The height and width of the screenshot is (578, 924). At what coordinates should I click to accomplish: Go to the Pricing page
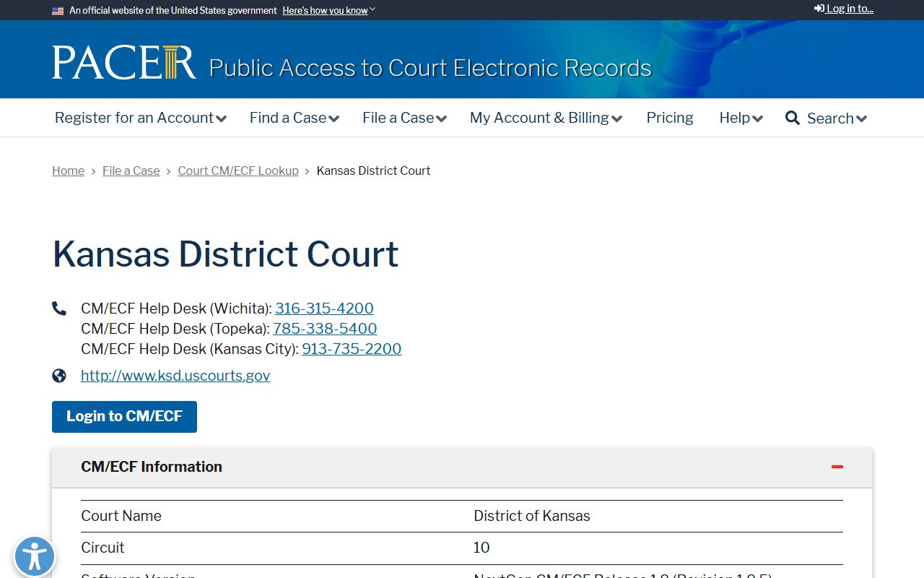670,118
